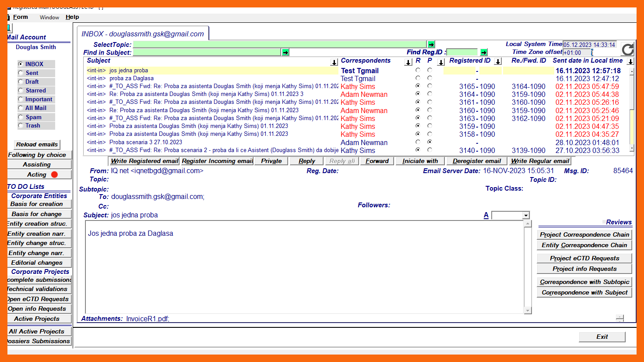Sort by Correspondents using its down-arrow icon
644x362 pixels.
[408, 62]
